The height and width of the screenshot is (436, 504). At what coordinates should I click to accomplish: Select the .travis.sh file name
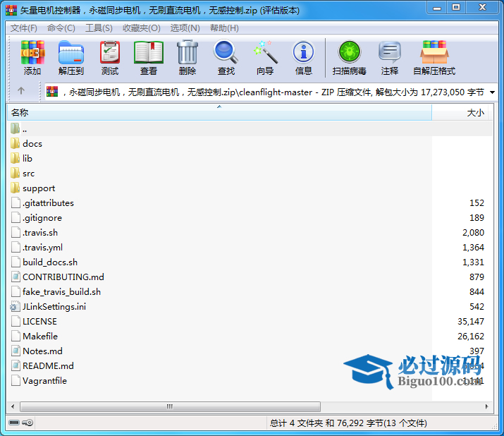[40, 233]
